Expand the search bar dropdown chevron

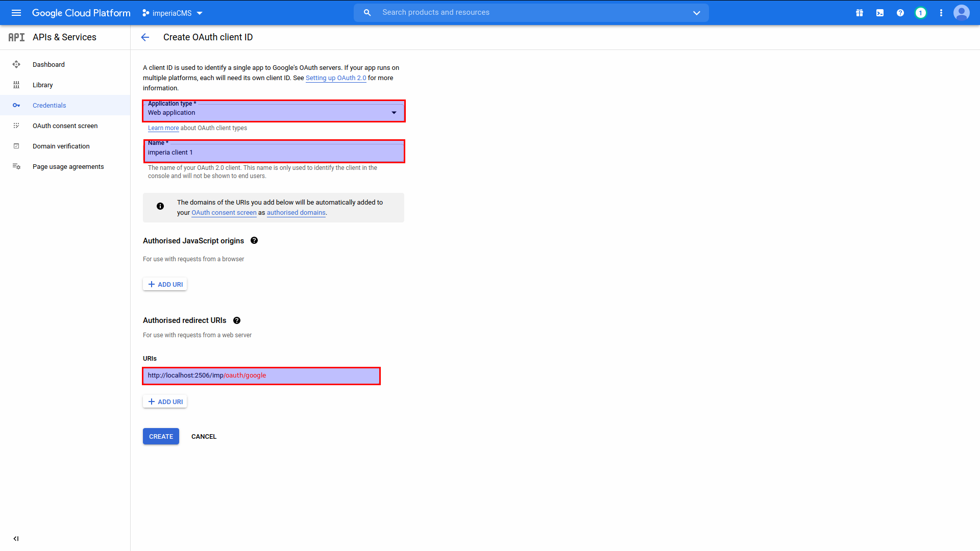697,13
